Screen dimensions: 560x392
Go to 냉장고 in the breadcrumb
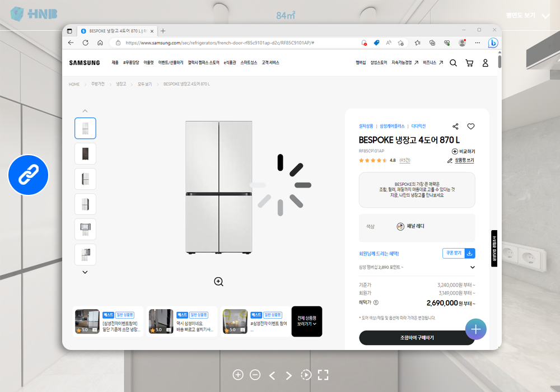[121, 84]
